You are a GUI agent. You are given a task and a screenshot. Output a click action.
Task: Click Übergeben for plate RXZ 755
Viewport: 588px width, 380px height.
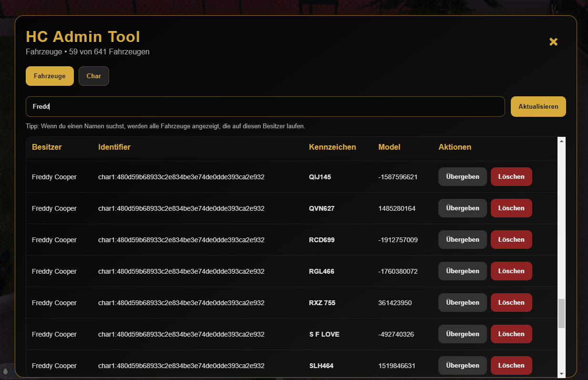point(463,302)
